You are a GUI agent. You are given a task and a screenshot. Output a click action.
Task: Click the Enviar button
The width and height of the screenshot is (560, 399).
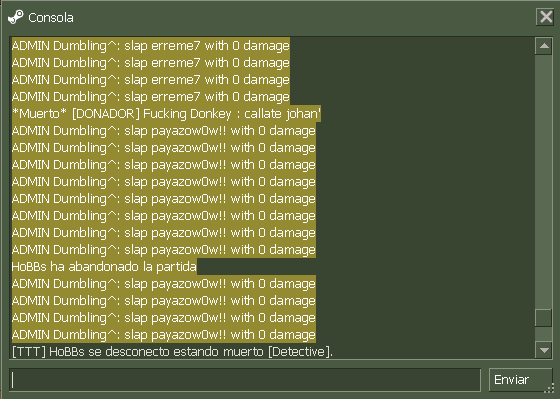point(520,380)
